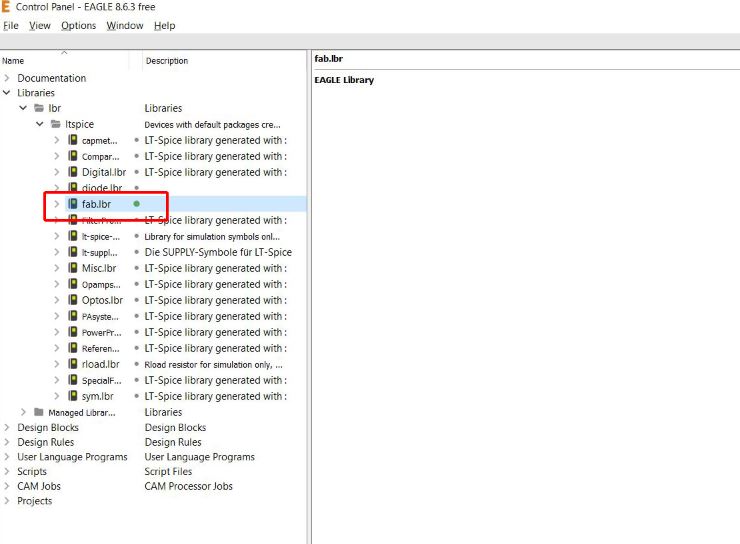The width and height of the screenshot is (740, 544).
Task: Expand the Design Blocks node
Action: [x=7, y=427]
